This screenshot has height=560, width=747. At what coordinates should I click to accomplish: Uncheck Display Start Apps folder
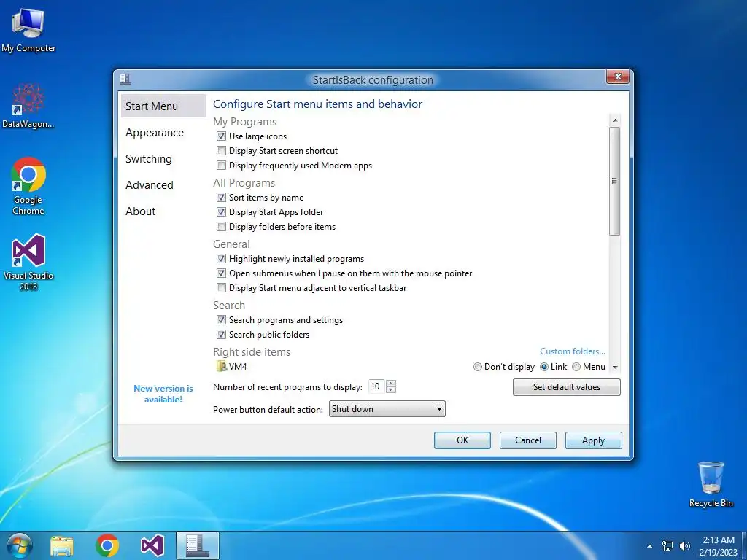[221, 212]
